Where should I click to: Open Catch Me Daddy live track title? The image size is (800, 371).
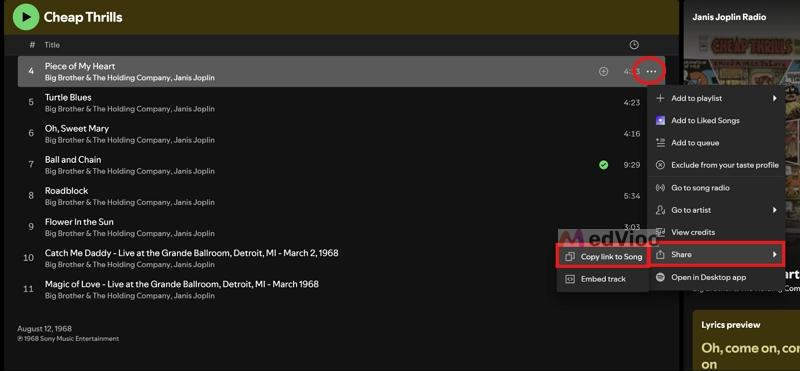click(x=191, y=253)
